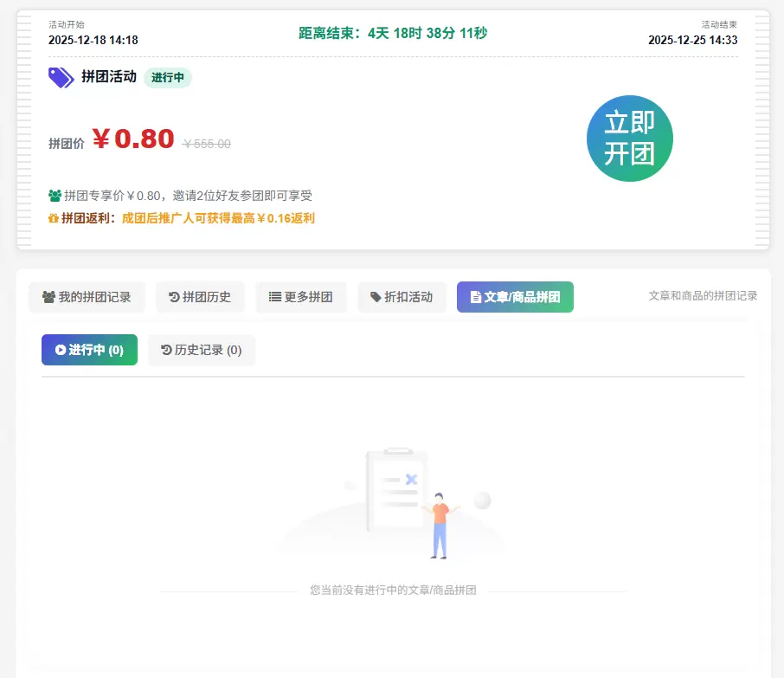Show 历史记录 (0) list
This screenshot has width=784, height=678.
coord(202,350)
